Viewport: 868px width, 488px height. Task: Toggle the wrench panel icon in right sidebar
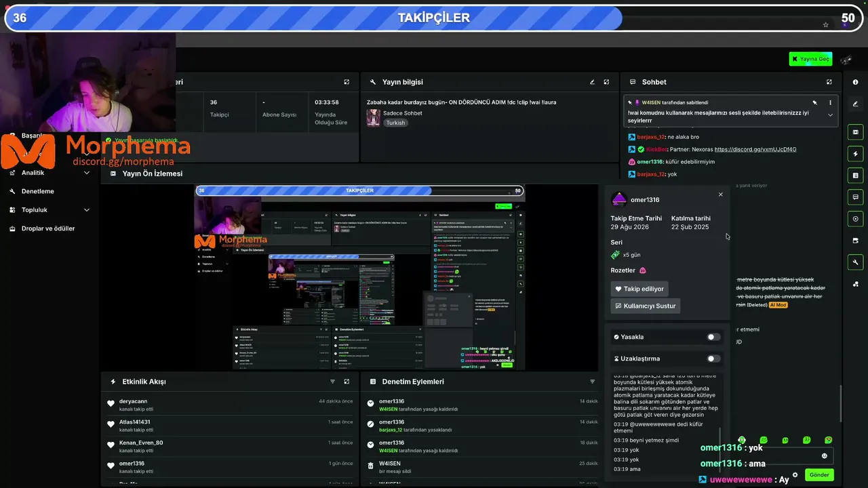(855, 262)
